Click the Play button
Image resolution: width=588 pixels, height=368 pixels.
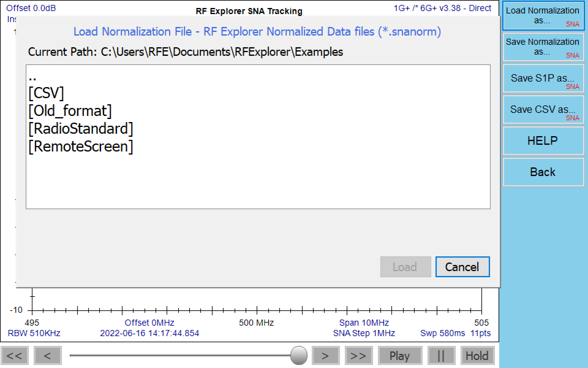pyautogui.click(x=400, y=356)
